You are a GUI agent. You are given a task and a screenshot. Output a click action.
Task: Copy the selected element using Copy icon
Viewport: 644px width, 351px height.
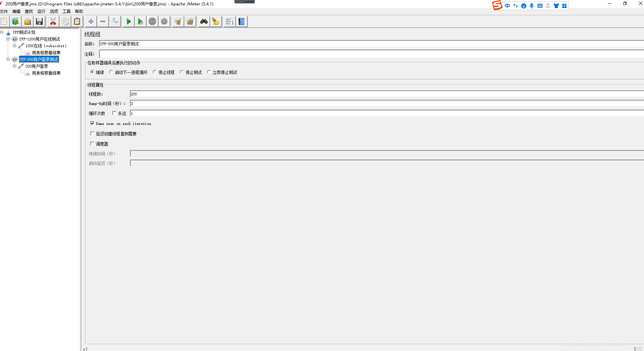(x=65, y=21)
